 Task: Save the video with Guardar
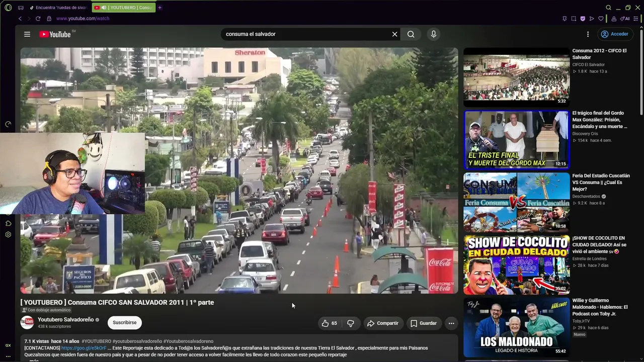pos(423,323)
